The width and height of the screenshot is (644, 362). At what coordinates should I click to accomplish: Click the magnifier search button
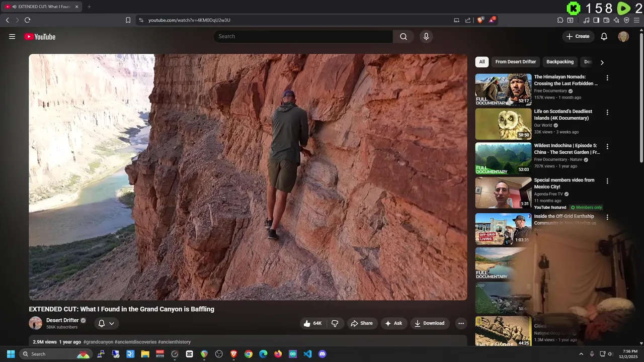(x=404, y=36)
